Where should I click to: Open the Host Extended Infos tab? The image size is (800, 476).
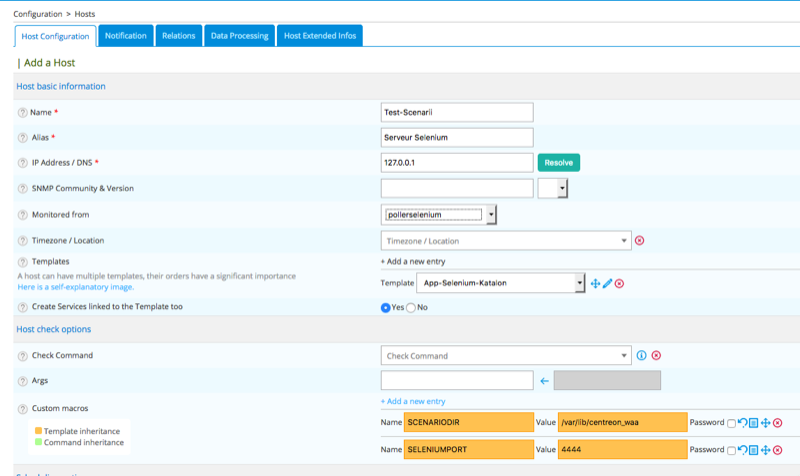tap(319, 36)
